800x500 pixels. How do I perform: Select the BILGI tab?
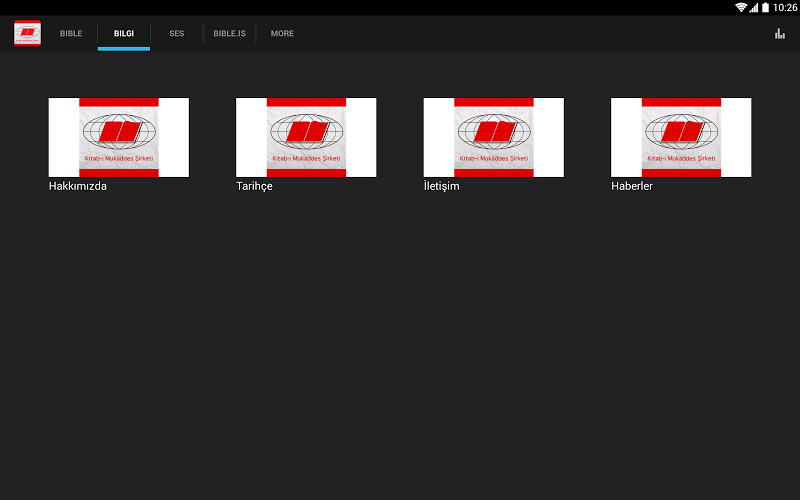pyautogui.click(x=124, y=34)
